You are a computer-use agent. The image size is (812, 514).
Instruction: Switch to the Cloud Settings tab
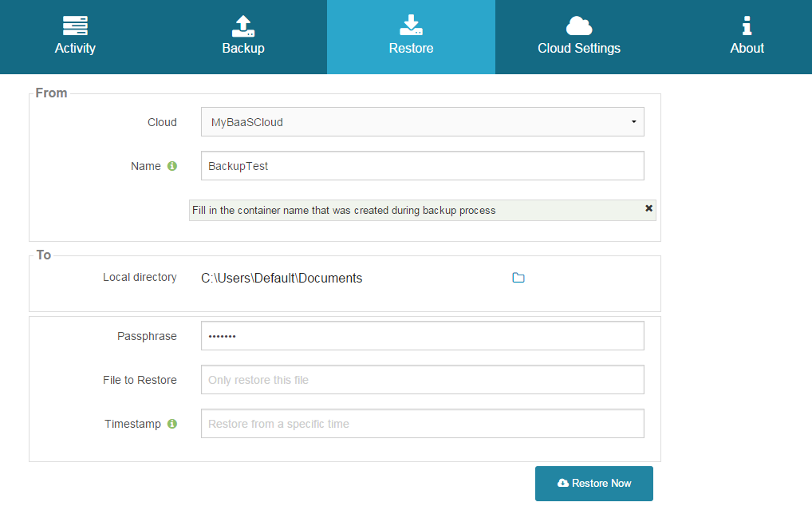point(578,37)
